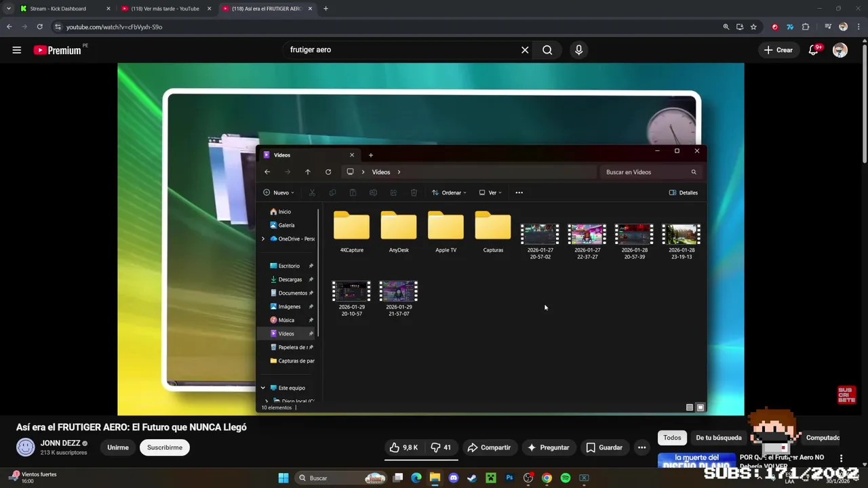Click the Crear button on YouTube

click(x=778, y=50)
